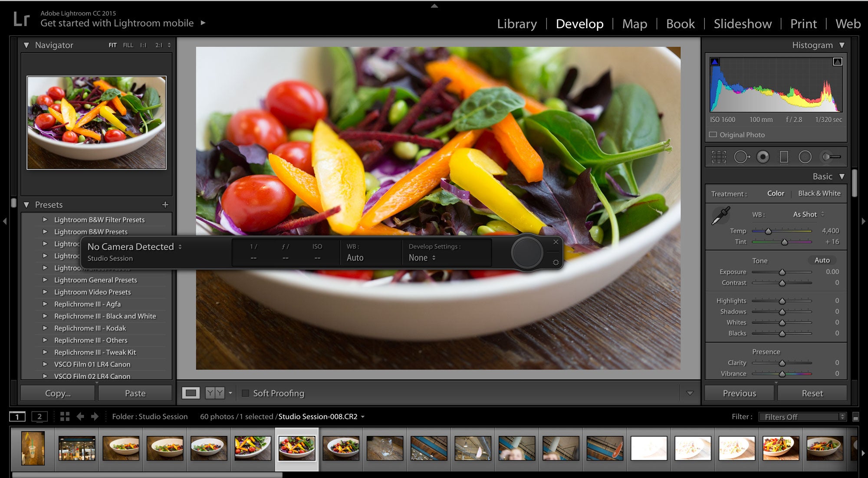Toggle Before/After YY view
This screenshot has width=868, height=478.
pyautogui.click(x=215, y=393)
